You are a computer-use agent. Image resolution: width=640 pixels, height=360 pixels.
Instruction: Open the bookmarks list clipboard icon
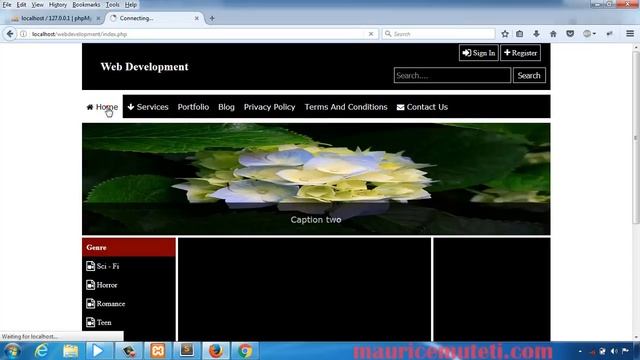[520, 34]
